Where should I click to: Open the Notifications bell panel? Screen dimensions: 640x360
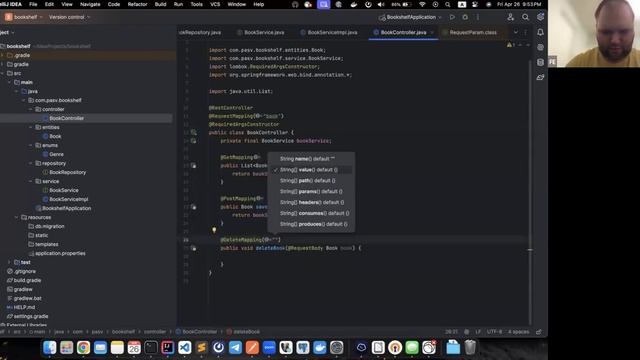[540, 32]
